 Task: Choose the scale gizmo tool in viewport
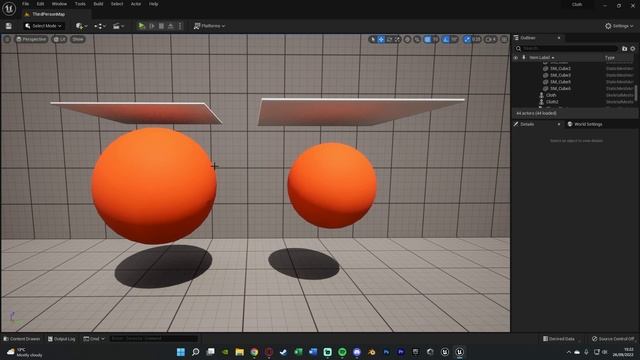397,39
